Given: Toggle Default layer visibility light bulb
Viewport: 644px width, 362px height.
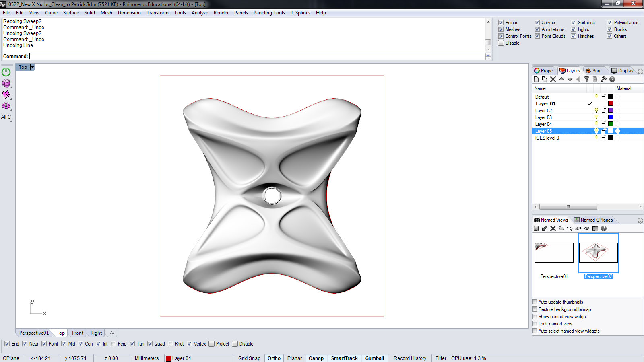Looking at the screenshot, I should (x=597, y=97).
